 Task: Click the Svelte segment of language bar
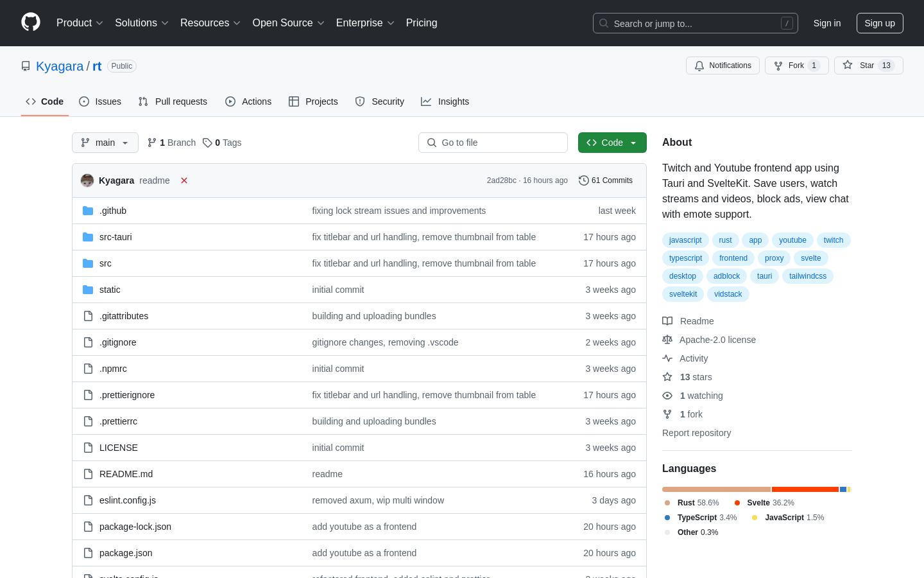805,489
